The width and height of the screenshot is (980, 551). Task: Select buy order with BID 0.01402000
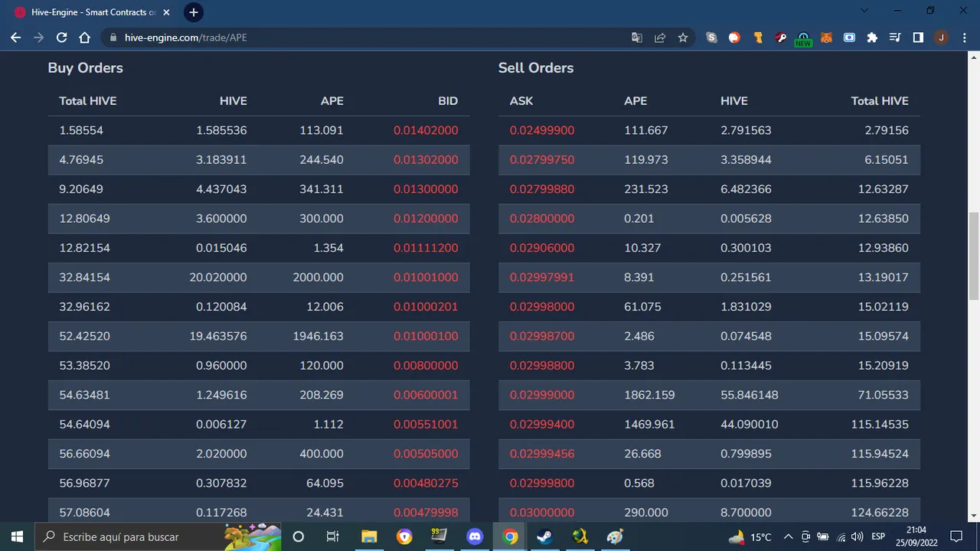point(259,130)
